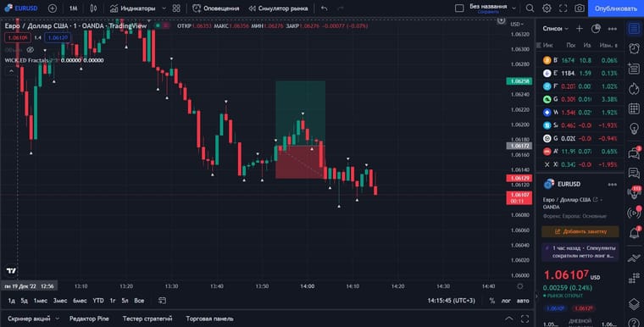Viewport: 644px width, 327px height.
Task: Open the news feed sidebar icon
Action: pos(634,69)
